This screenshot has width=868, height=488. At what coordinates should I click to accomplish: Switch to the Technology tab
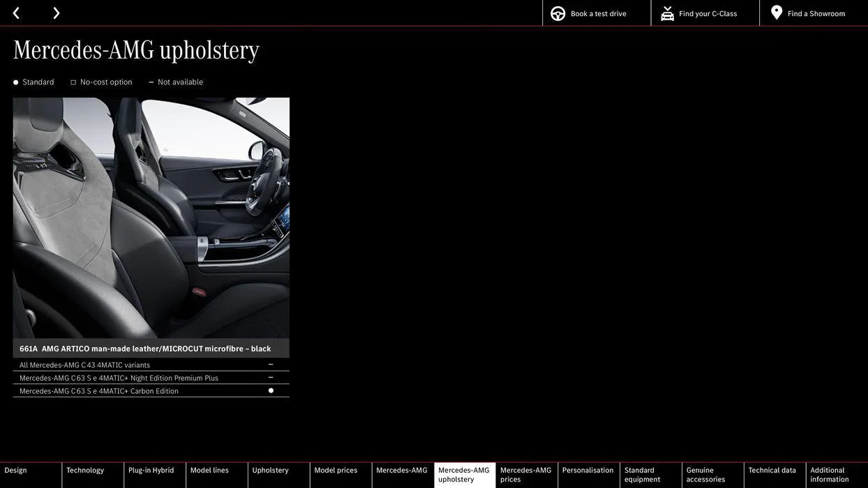coord(85,471)
